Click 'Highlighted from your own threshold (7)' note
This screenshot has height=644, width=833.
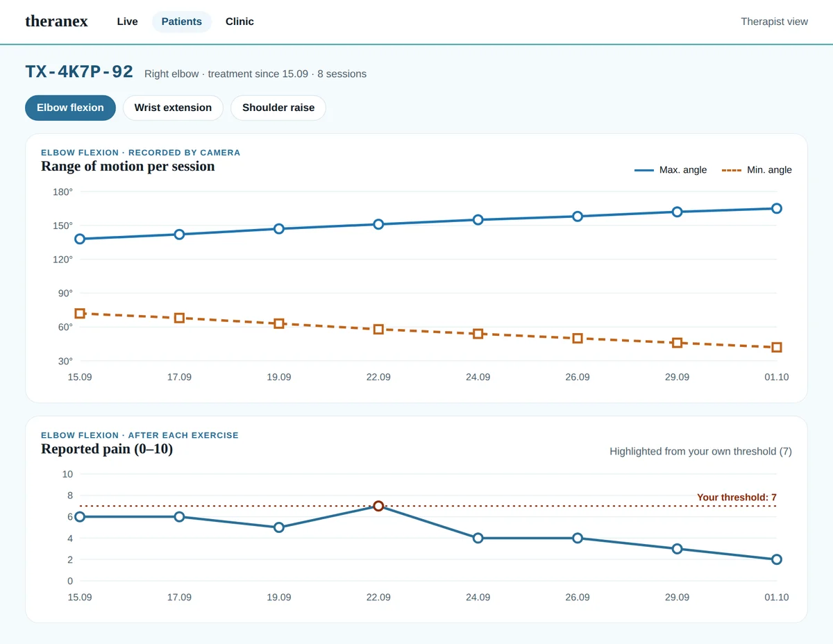[x=700, y=452]
